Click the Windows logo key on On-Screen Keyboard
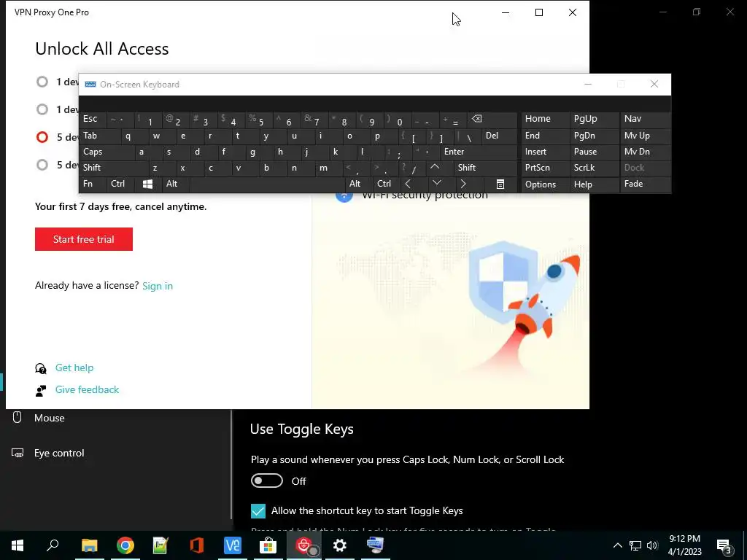The image size is (747, 560). pos(147,184)
